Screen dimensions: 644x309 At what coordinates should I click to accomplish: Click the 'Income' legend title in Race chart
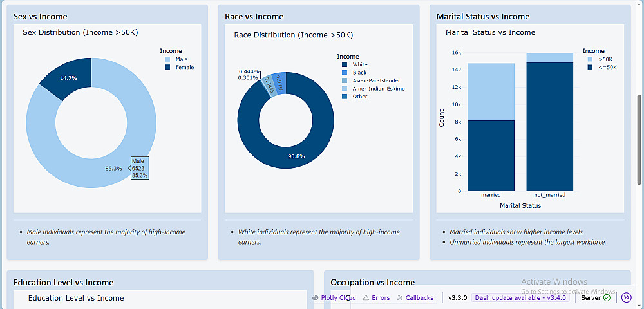tap(348, 56)
